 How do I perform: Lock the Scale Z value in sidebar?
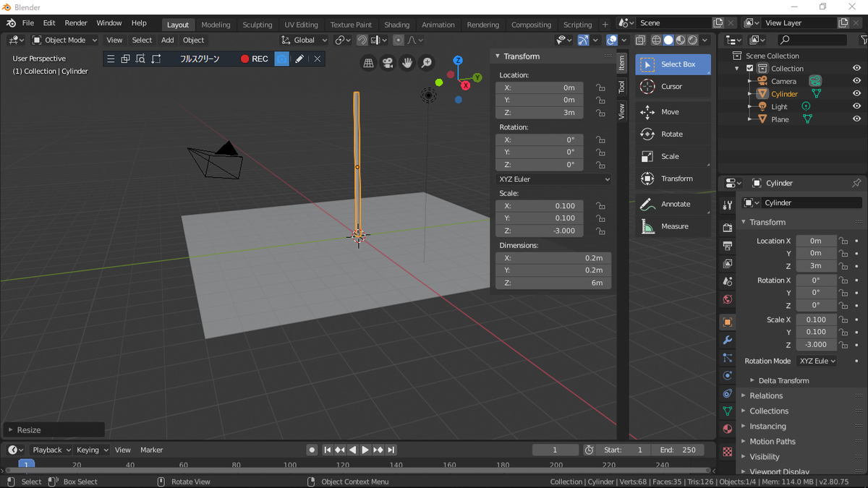[600, 231]
